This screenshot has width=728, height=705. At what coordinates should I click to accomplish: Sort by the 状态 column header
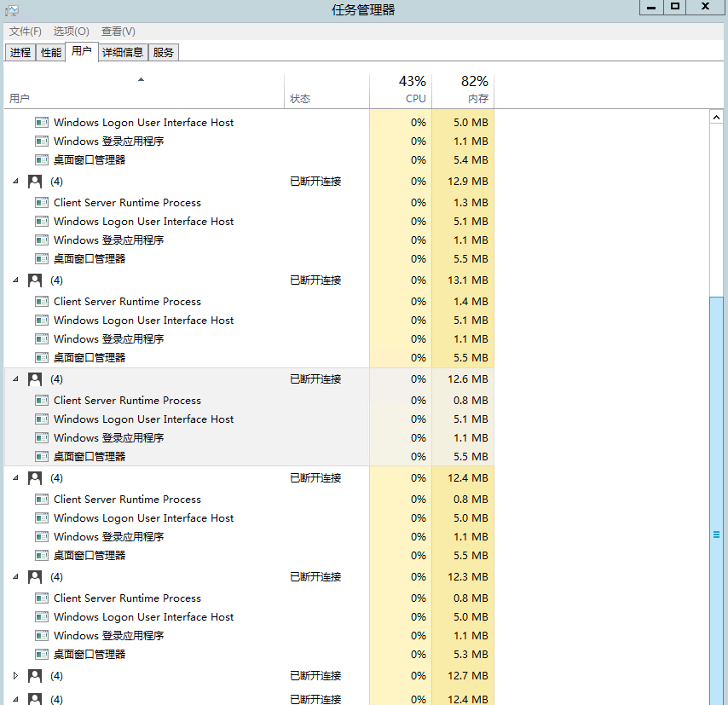click(326, 91)
